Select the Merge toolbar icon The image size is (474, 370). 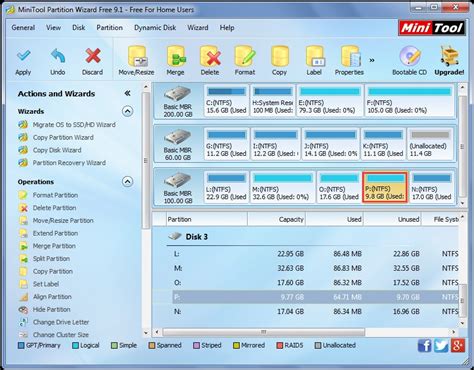point(176,56)
